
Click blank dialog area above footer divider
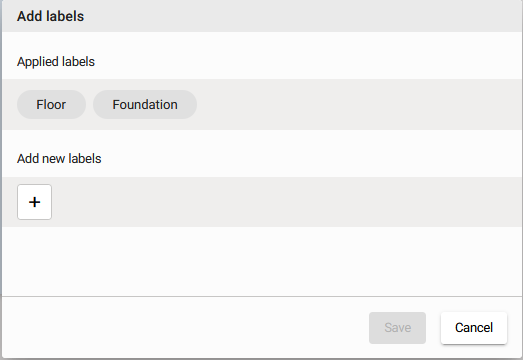click(x=262, y=261)
